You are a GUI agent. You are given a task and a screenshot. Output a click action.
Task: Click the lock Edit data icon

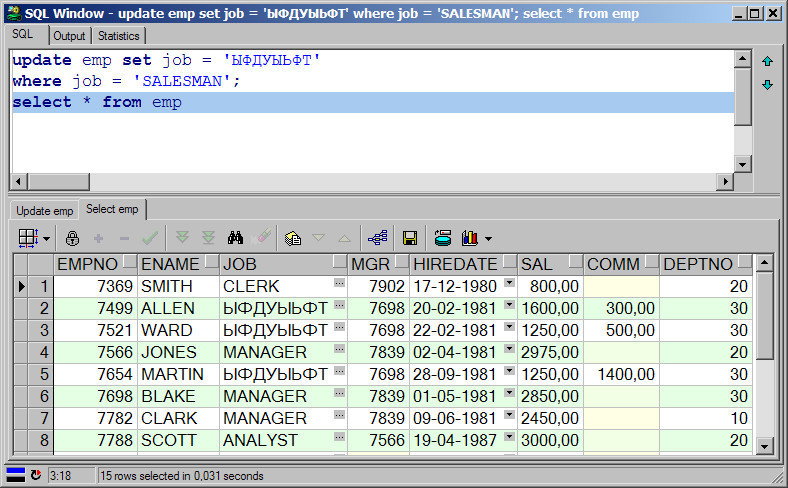click(x=72, y=238)
